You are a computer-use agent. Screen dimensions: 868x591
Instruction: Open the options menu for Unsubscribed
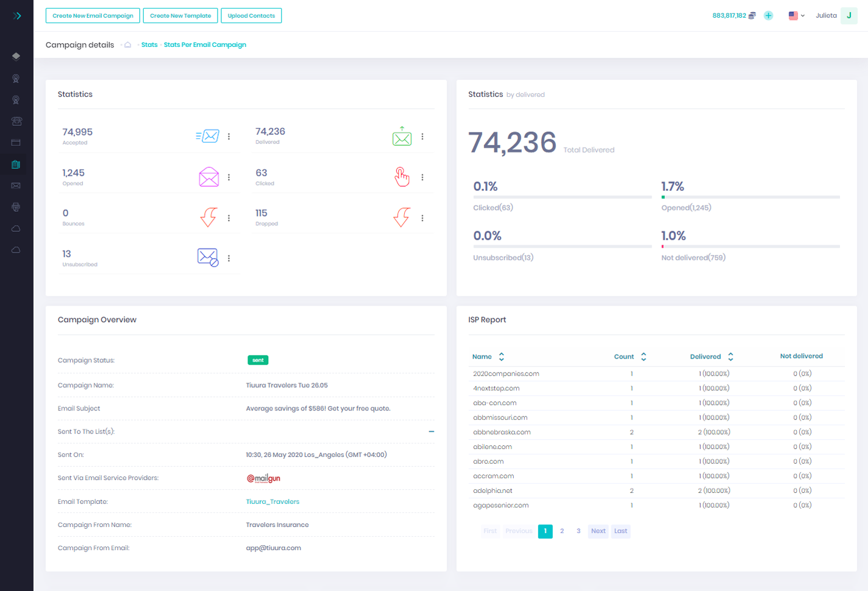point(229,259)
